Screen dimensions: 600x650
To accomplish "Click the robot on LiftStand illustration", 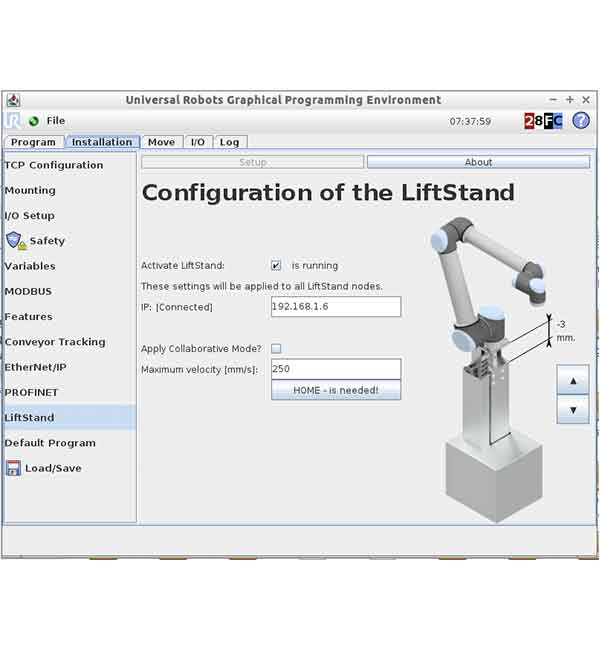I will [x=492, y=369].
